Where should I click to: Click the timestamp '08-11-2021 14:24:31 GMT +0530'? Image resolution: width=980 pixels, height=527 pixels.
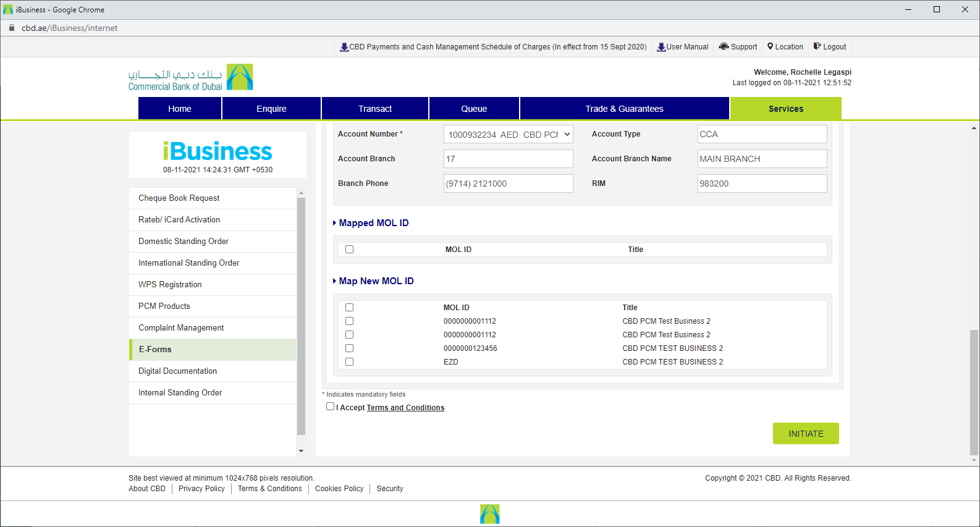point(218,170)
